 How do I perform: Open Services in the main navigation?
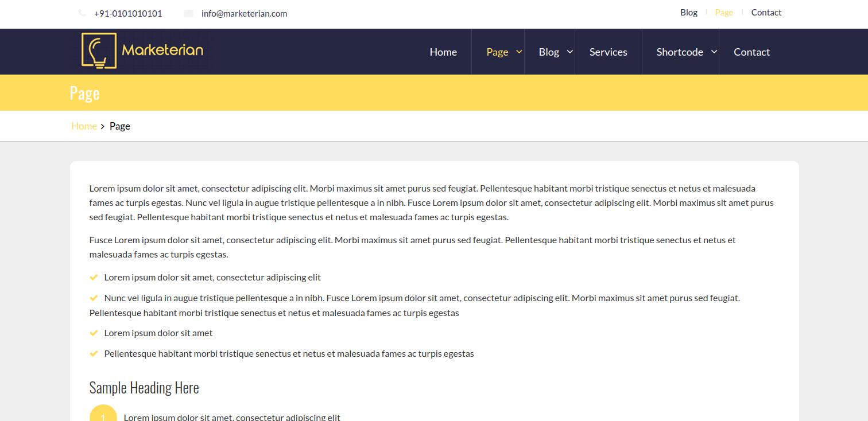tap(608, 52)
